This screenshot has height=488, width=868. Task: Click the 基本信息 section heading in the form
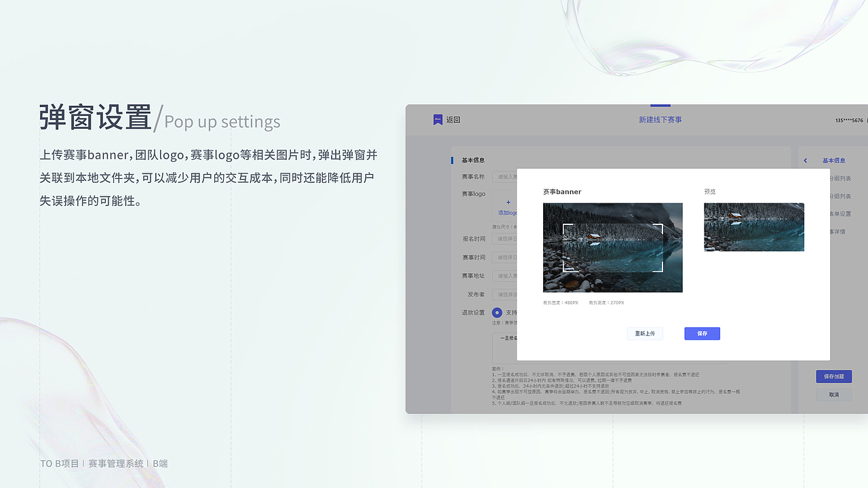coord(473,161)
